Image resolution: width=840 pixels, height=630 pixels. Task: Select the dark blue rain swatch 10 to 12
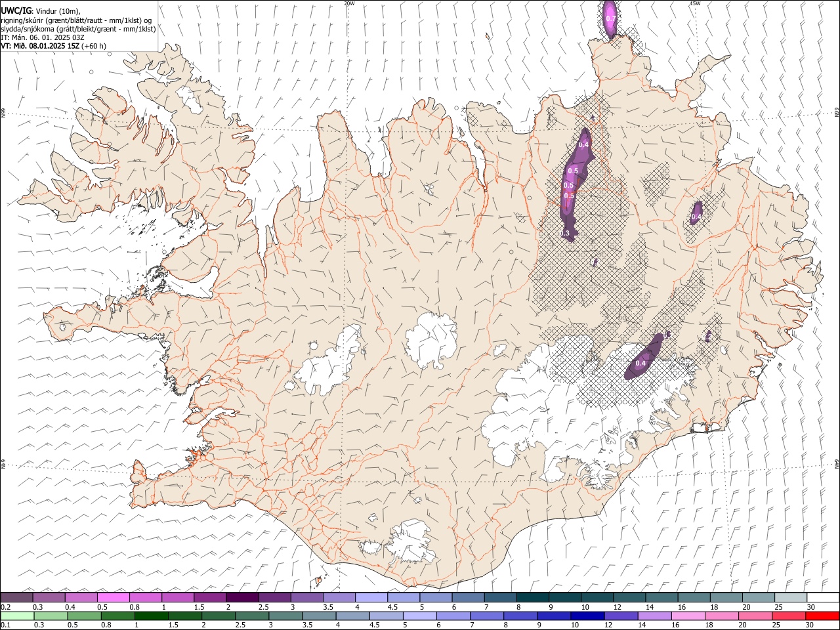587,616
